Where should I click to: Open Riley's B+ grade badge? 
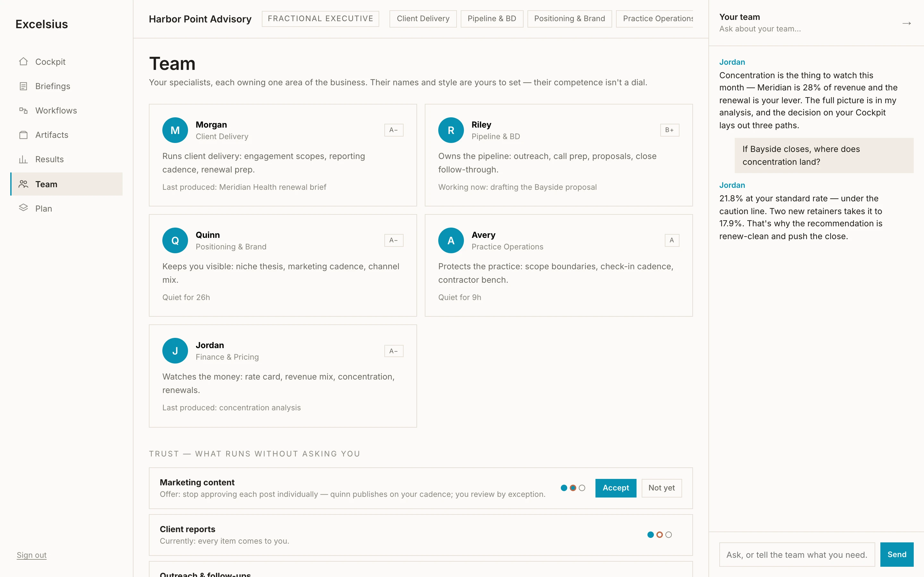point(670,130)
